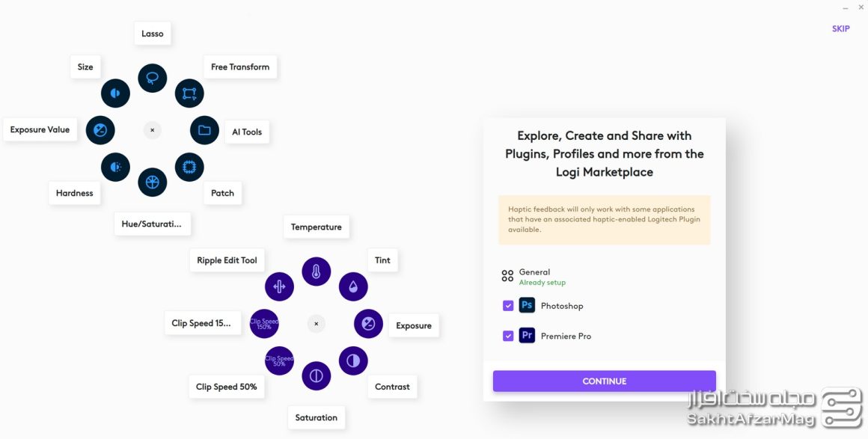
Task: Select the Exposure Value icon
Action: click(100, 130)
